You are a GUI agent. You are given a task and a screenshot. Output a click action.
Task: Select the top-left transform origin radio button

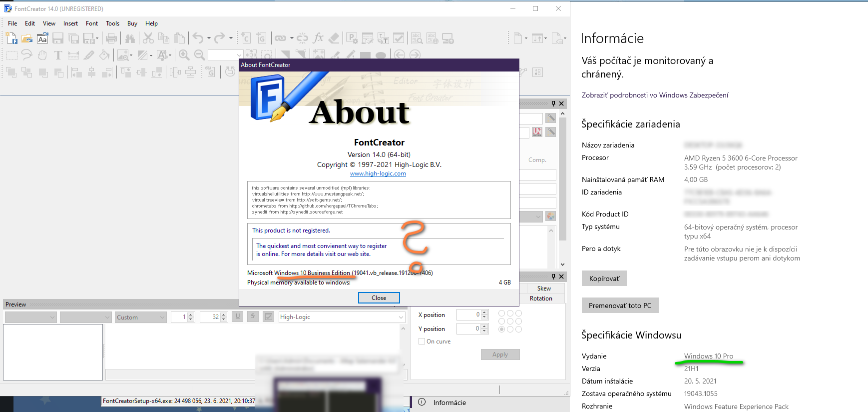click(501, 313)
